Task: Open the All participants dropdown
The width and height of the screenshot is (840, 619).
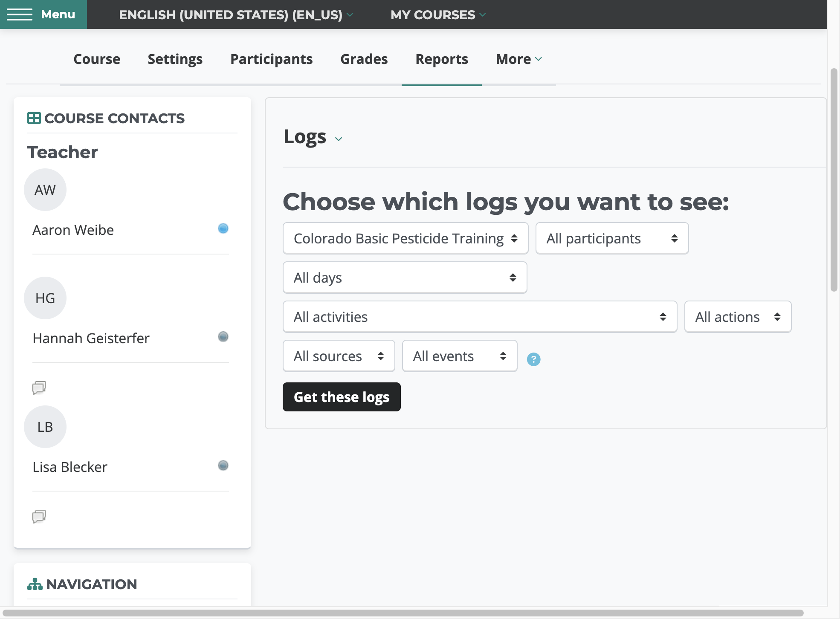Action: click(x=612, y=238)
